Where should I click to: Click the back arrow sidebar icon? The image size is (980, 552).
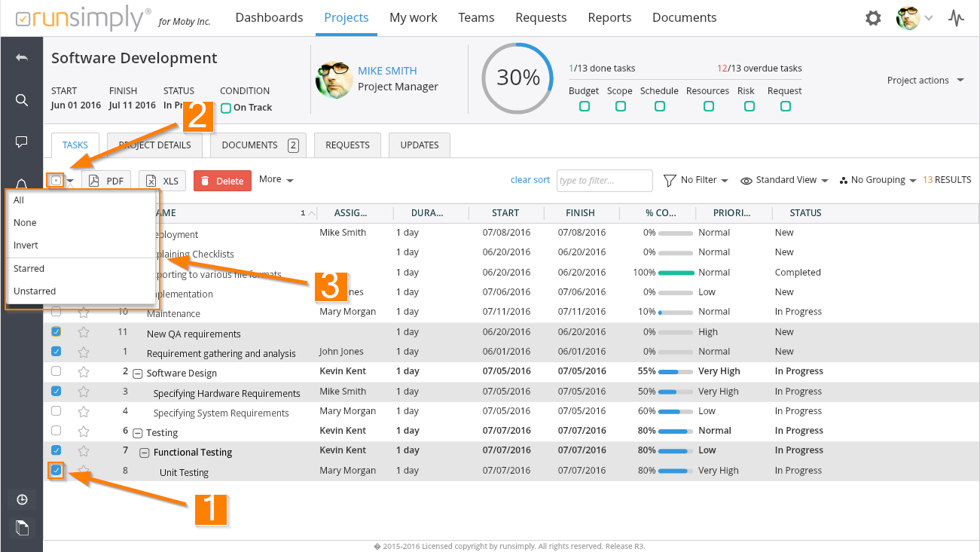coord(22,58)
